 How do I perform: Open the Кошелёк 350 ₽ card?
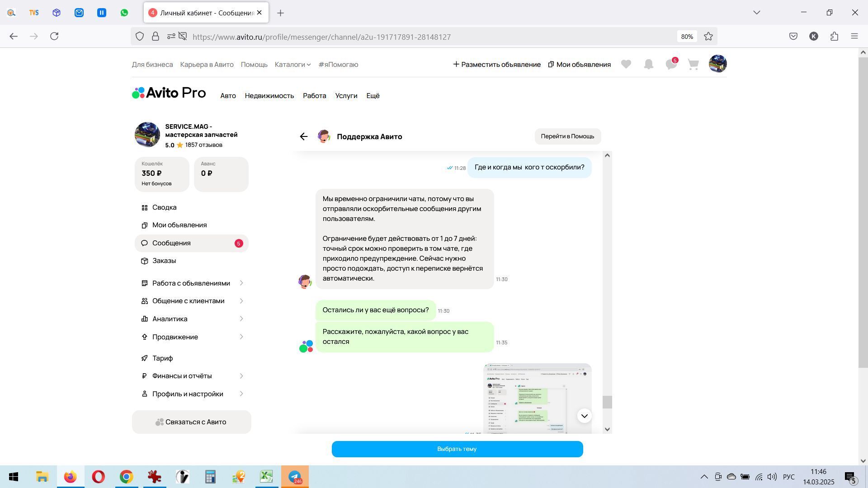coord(162,174)
